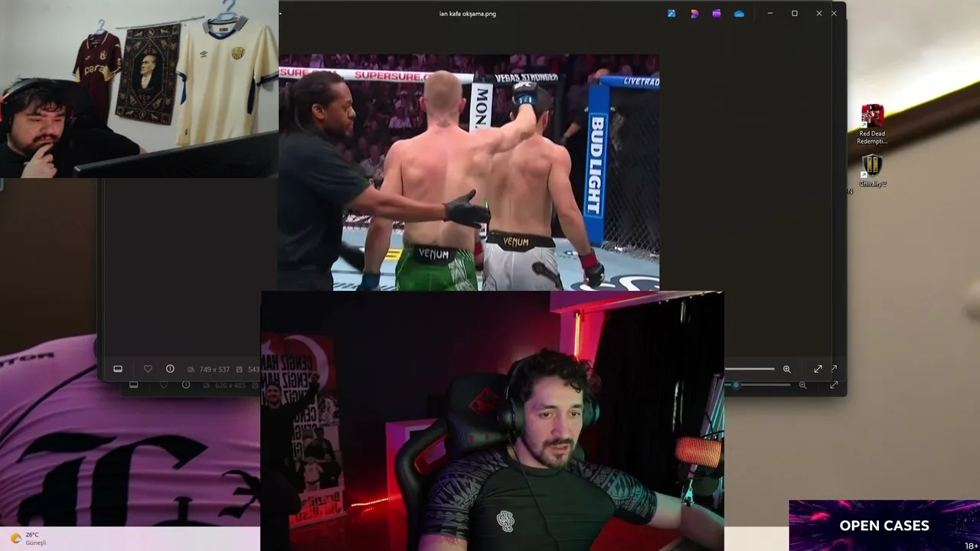Click the 749 x 537 image dimensions text
The height and width of the screenshot is (551, 980).
point(214,369)
